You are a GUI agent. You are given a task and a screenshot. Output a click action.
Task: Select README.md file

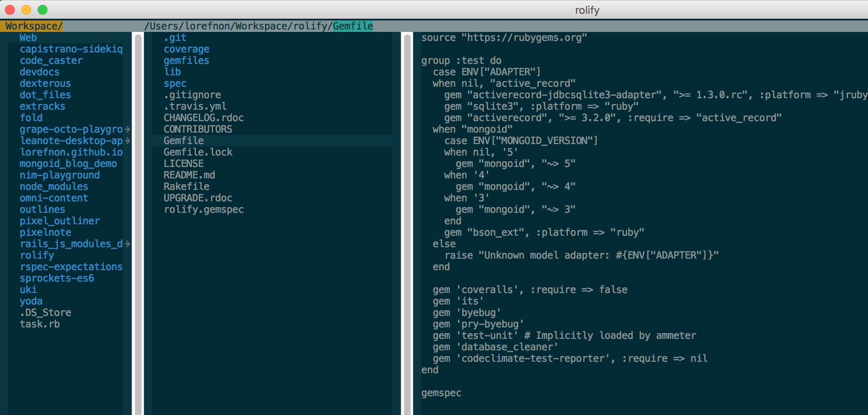(x=189, y=175)
